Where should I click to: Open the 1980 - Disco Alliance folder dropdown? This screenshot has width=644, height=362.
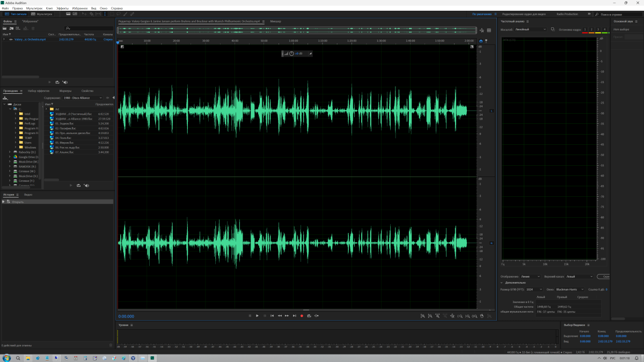point(83,98)
